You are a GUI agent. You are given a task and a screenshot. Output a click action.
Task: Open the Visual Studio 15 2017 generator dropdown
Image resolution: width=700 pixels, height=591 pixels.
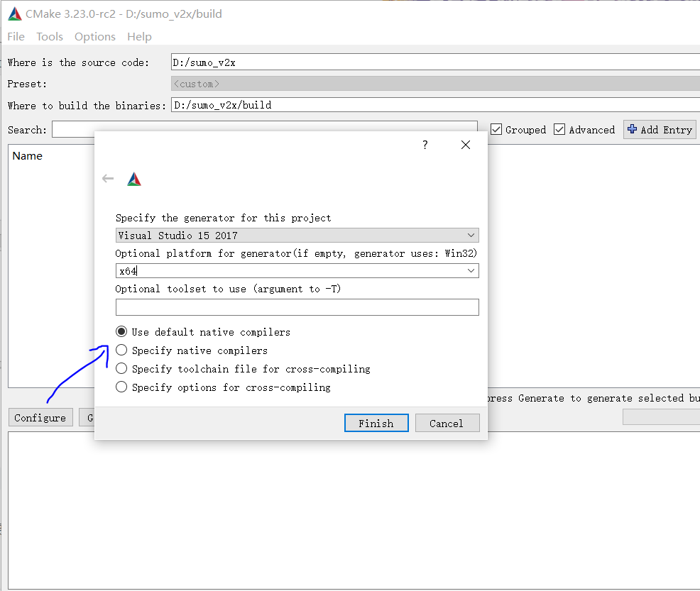(x=297, y=235)
